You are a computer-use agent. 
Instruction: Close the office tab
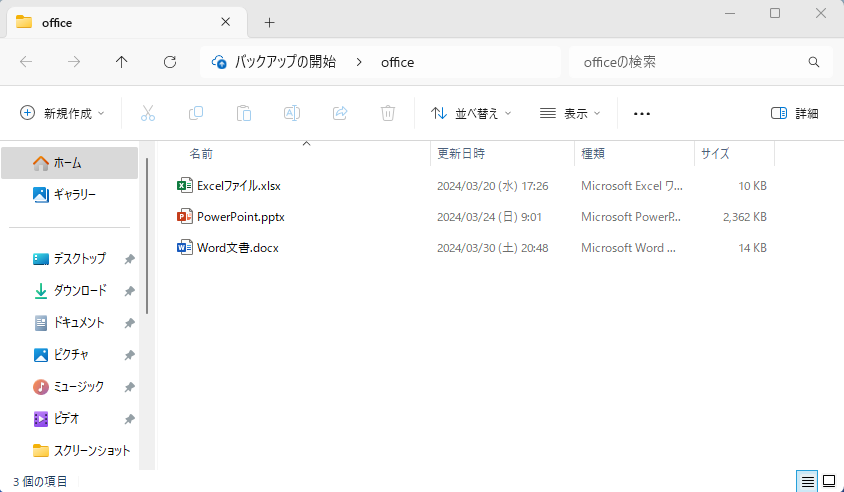[x=226, y=22]
